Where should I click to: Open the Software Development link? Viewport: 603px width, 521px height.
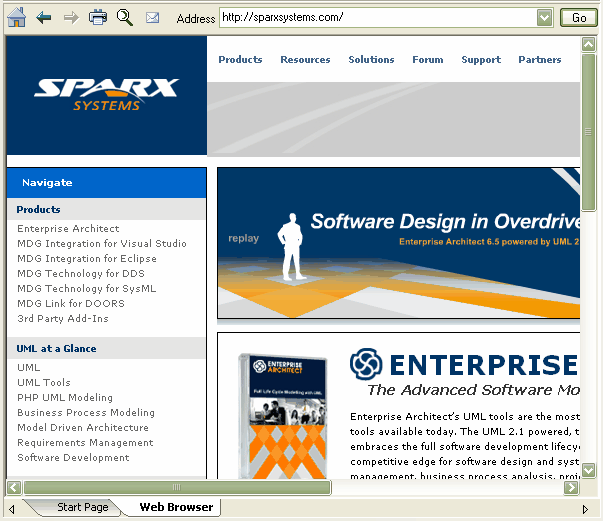(x=73, y=457)
